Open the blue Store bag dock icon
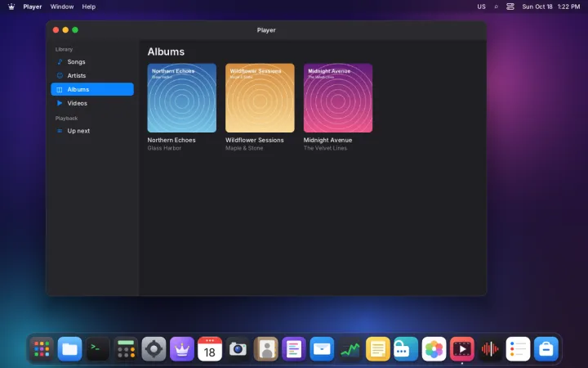The image size is (588, 368). coord(546,349)
